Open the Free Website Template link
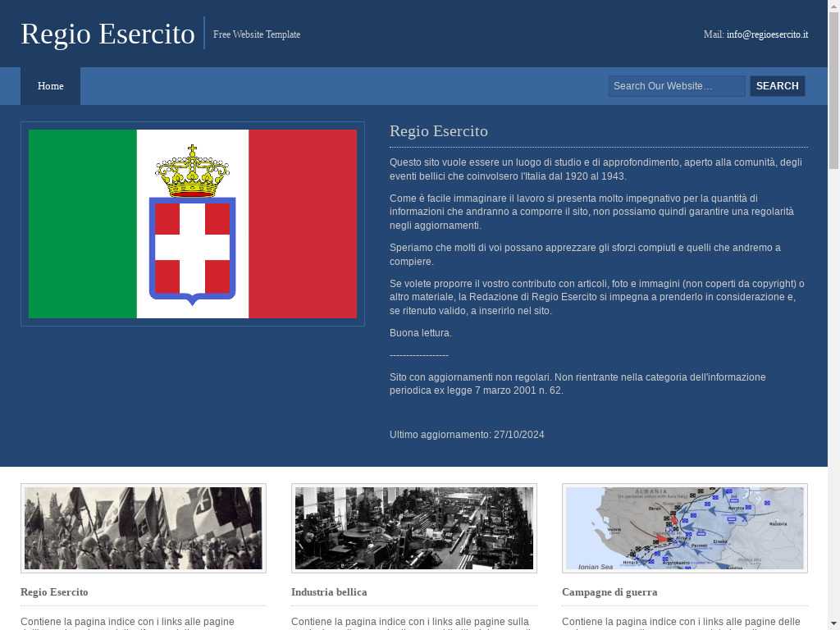The height and width of the screenshot is (630, 840). pyautogui.click(x=257, y=34)
